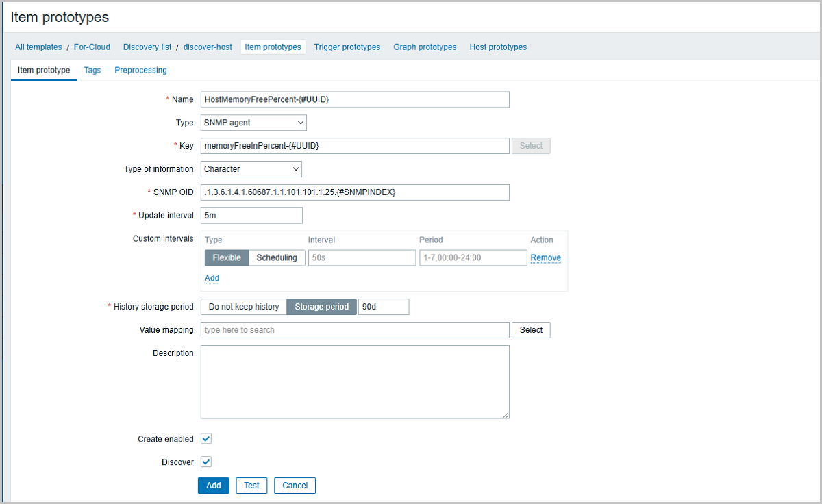Click the All templates breadcrumb
Screen dimensions: 822x504
[38, 47]
